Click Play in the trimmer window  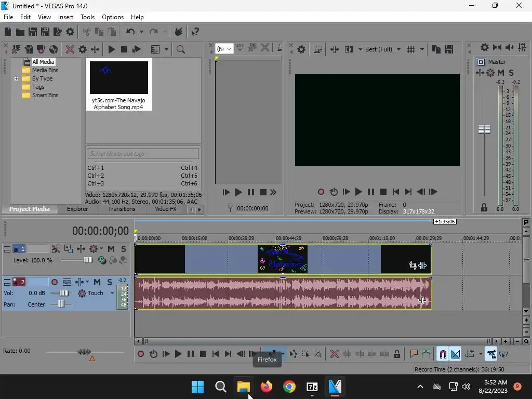point(238,192)
